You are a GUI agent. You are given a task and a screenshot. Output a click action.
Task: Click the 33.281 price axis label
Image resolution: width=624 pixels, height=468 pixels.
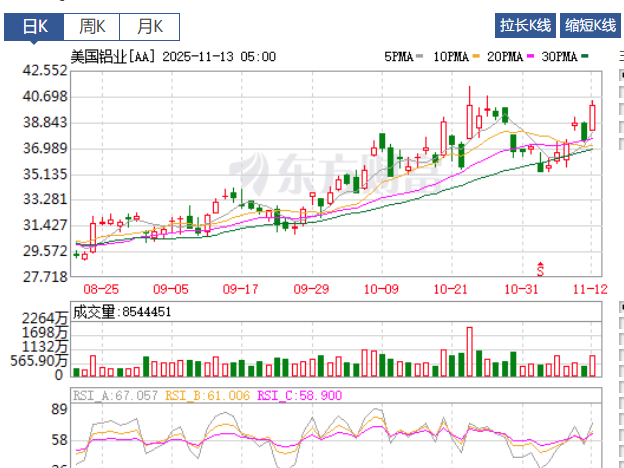tap(45, 199)
